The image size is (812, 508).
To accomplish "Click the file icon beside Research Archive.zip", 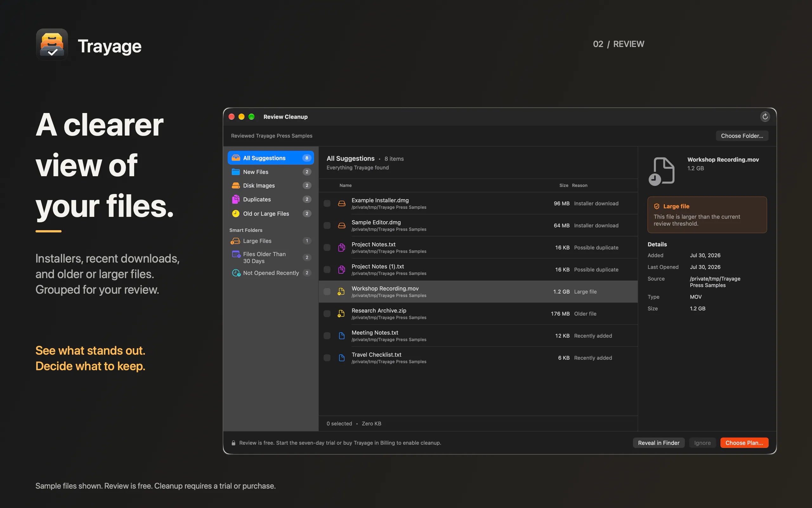I will [x=341, y=313].
